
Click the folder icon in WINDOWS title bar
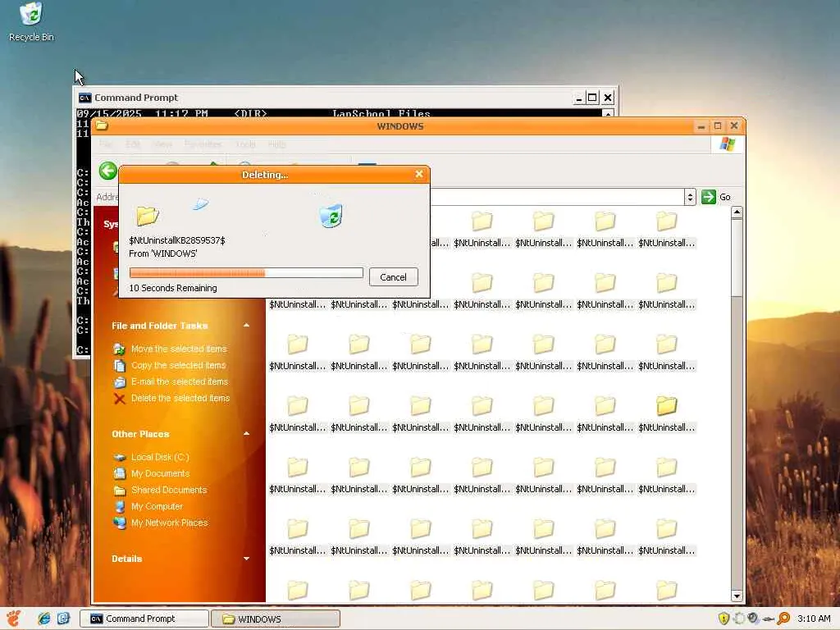[102, 126]
